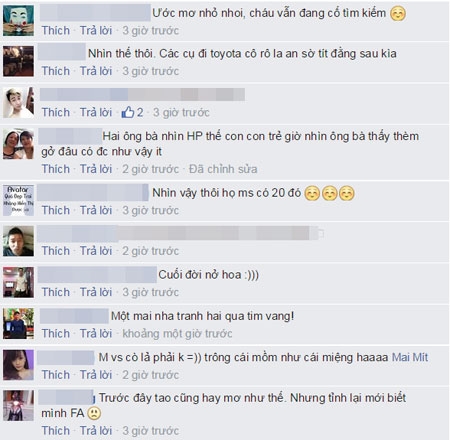Like the 'Ước mơ nhỏ nhoi' comment
Screen dimensions: 450x440
(56, 30)
